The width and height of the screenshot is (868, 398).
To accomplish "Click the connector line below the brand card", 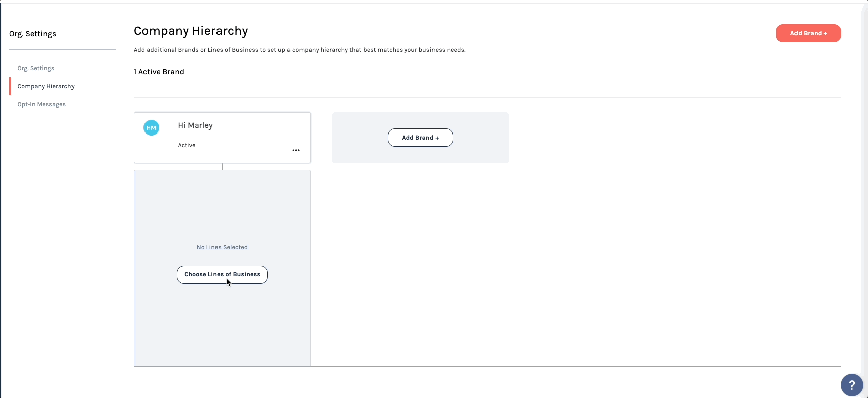I will point(222,167).
